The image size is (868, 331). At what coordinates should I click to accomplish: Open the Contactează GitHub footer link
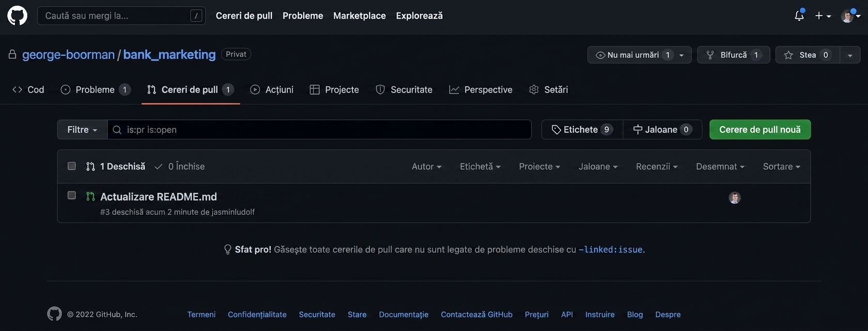(477, 314)
